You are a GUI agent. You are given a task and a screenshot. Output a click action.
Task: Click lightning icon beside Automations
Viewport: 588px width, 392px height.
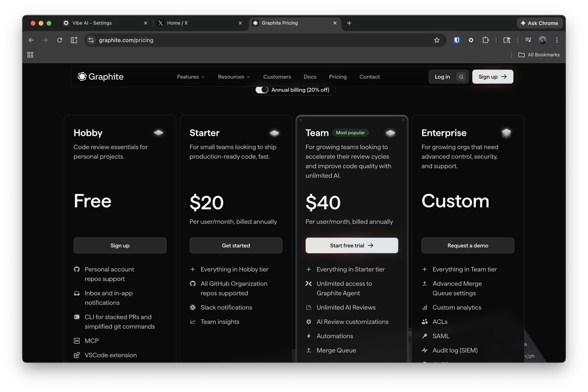309,336
